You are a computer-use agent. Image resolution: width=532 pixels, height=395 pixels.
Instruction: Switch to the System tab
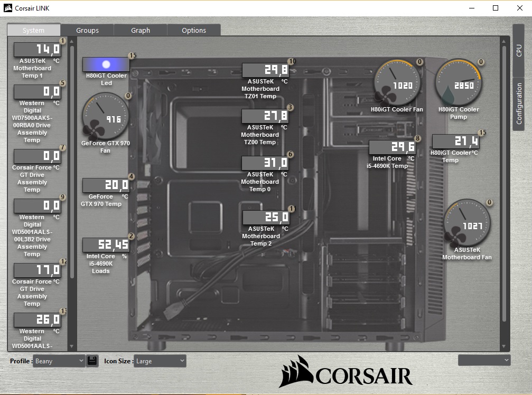tap(34, 30)
